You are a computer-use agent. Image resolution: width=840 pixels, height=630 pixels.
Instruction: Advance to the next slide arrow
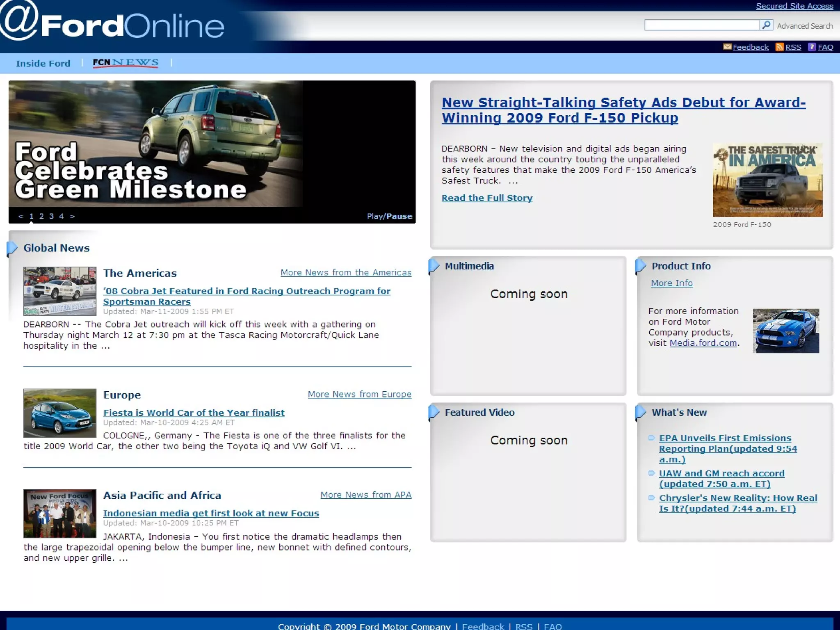click(x=72, y=216)
